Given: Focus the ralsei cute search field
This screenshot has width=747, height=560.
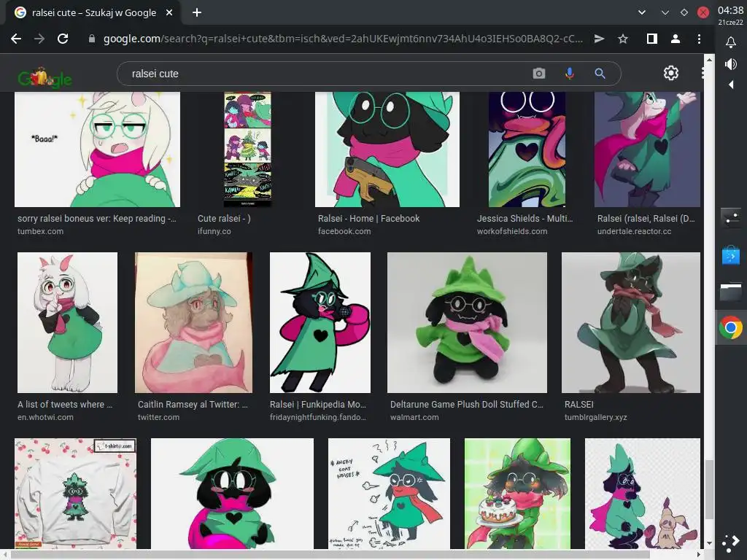Looking at the screenshot, I should pyautogui.click(x=329, y=74).
